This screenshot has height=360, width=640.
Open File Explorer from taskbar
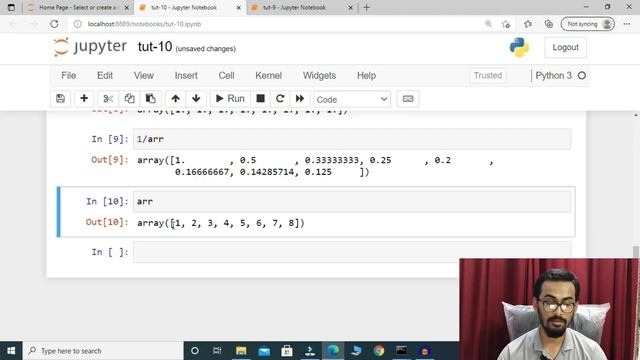[x=241, y=351]
